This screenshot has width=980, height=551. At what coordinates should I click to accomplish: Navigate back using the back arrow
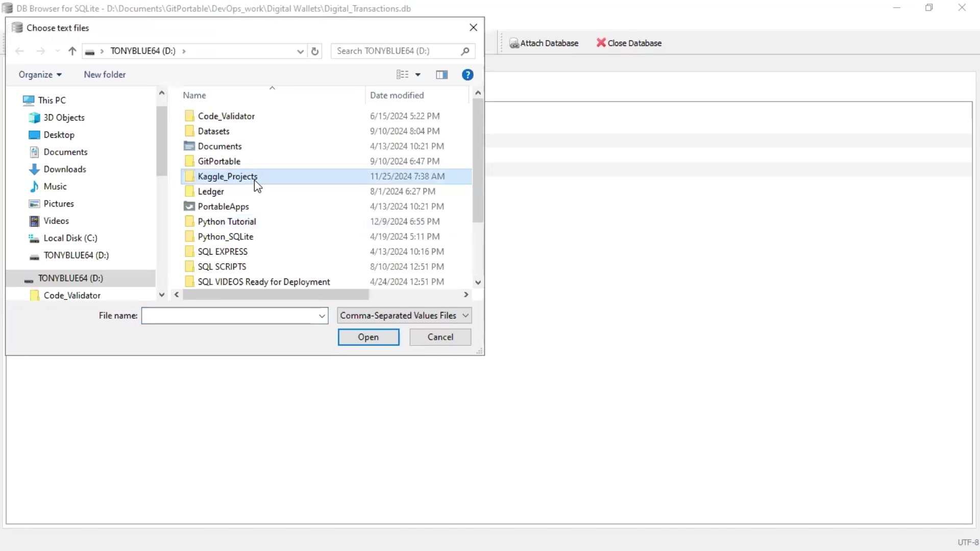point(19,51)
